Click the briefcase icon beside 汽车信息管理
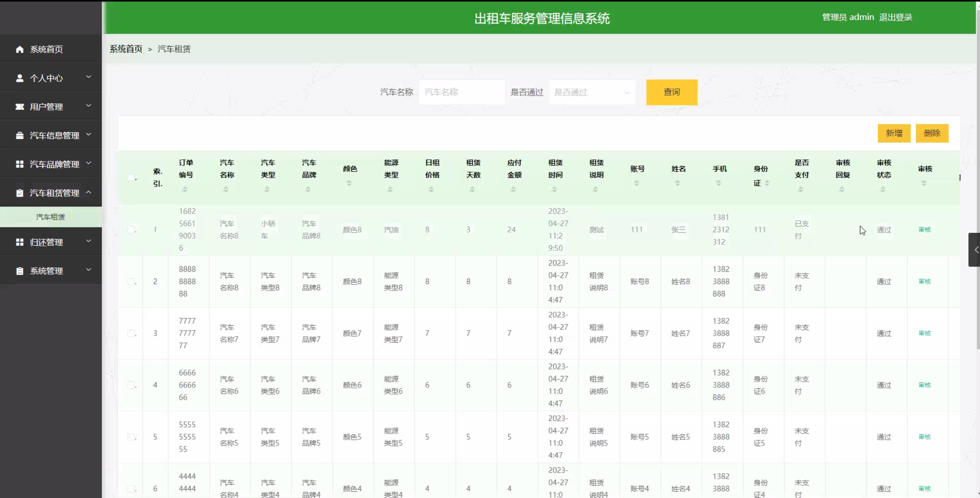 tap(20, 135)
